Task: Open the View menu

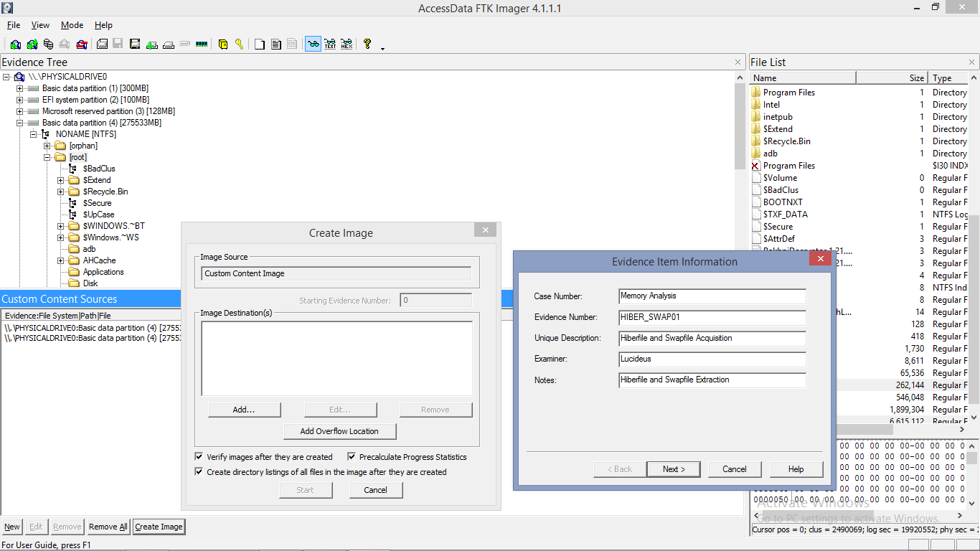Action: click(x=40, y=25)
